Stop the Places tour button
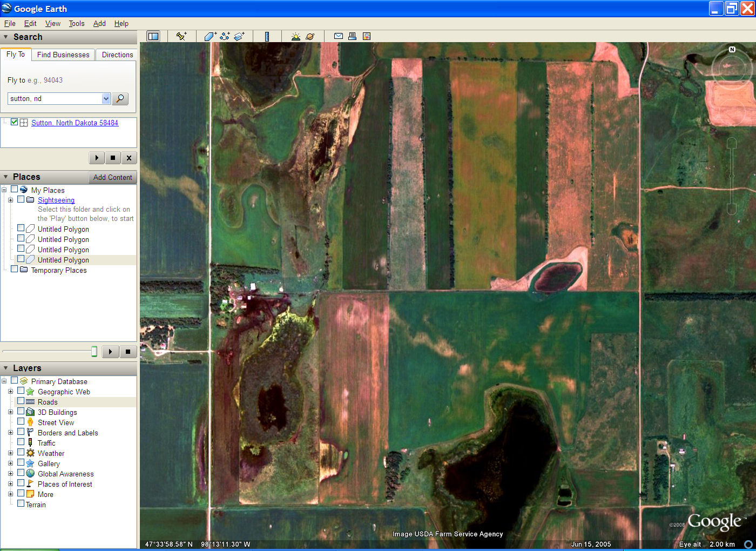 tap(128, 352)
